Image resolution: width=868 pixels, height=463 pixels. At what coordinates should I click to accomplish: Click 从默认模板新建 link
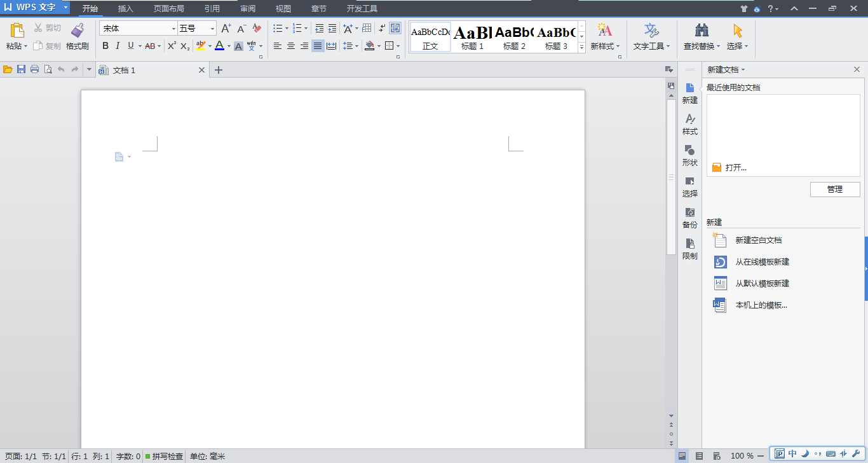pos(763,284)
